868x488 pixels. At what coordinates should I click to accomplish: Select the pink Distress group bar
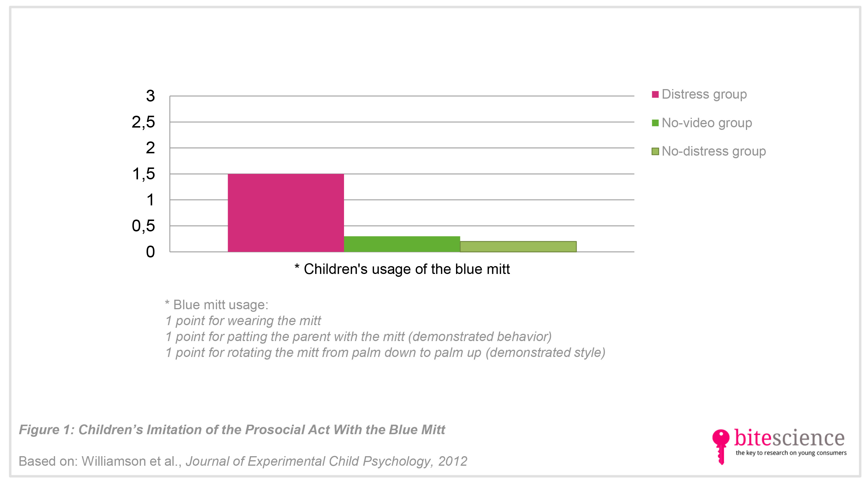tap(286, 213)
